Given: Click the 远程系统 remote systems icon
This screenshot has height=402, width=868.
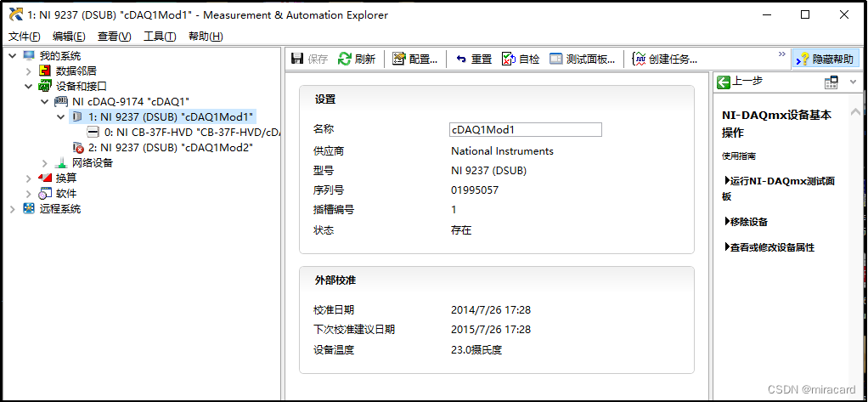Looking at the screenshot, I should click(x=29, y=209).
